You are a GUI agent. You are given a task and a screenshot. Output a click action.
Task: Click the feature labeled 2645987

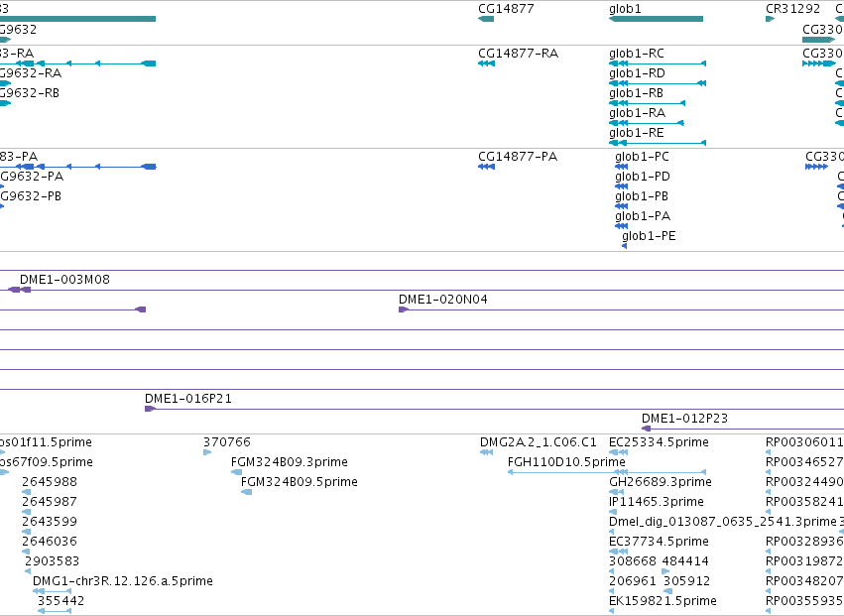click(x=49, y=502)
